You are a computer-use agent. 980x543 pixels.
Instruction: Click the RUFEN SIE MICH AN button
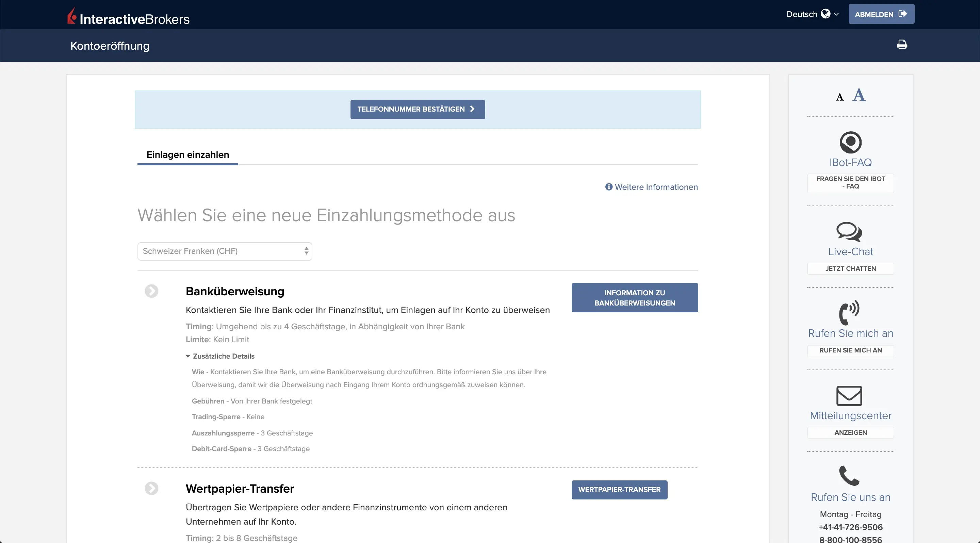(x=850, y=350)
